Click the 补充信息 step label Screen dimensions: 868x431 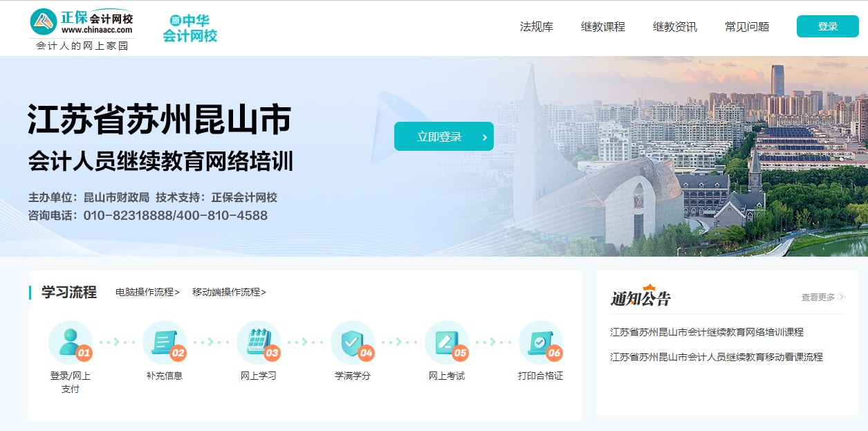165,376
